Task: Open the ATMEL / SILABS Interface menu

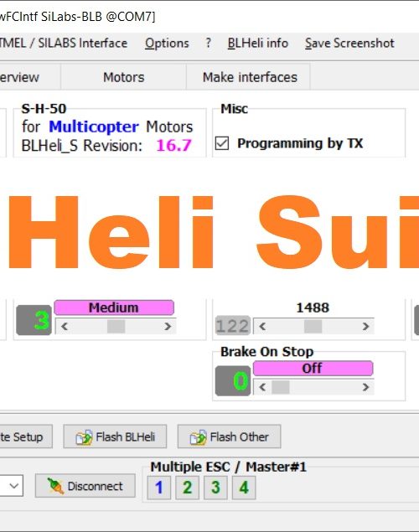Action: [x=64, y=43]
